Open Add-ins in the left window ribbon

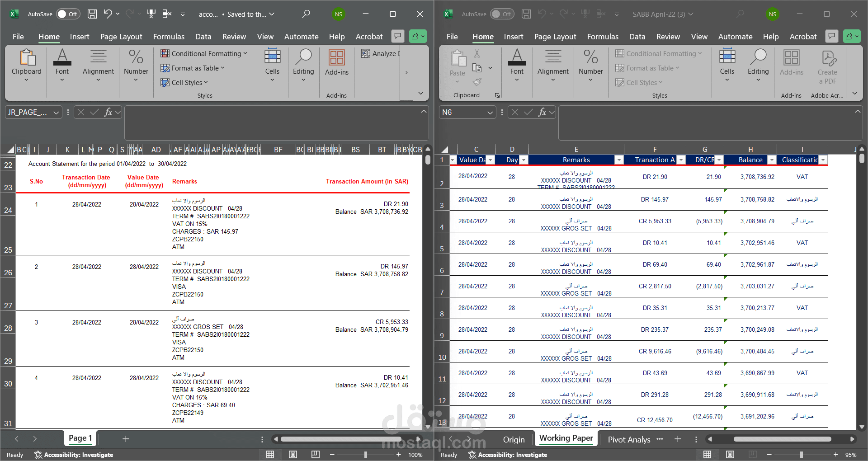click(337, 62)
